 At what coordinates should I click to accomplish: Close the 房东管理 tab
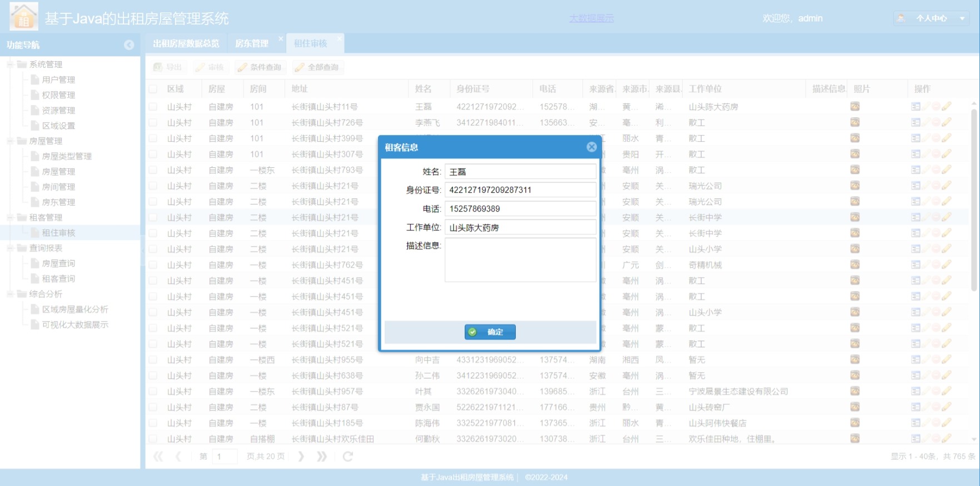[x=281, y=38]
